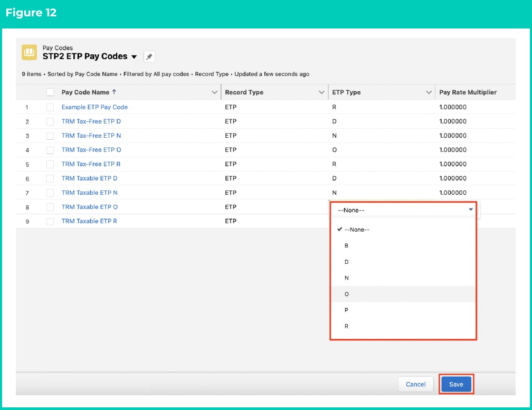Choose option O in ETP Type list
The height and width of the screenshot is (410, 532).
coord(403,294)
